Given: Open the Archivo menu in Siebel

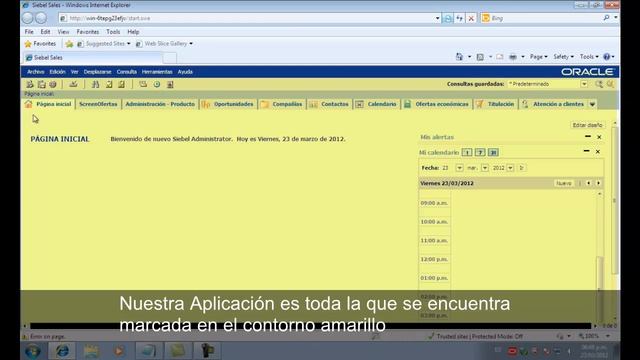Looking at the screenshot, I should [x=36, y=72].
